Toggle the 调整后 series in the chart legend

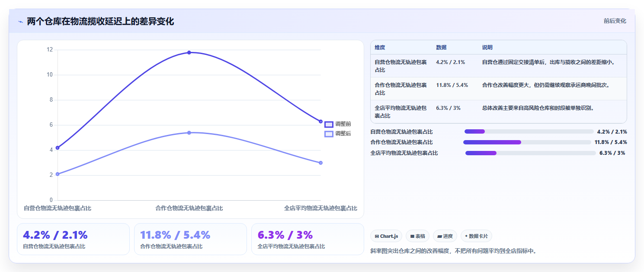point(338,134)
